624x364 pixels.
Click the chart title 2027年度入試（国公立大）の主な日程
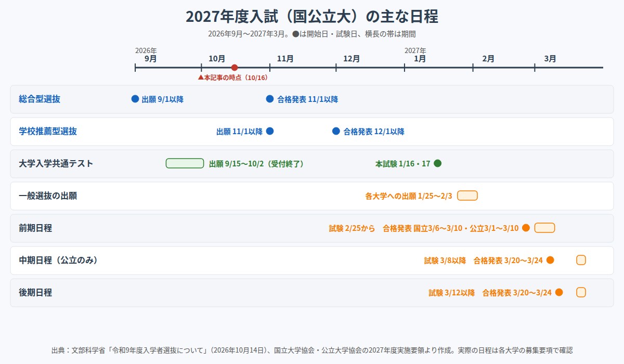[x=312, y=17]
